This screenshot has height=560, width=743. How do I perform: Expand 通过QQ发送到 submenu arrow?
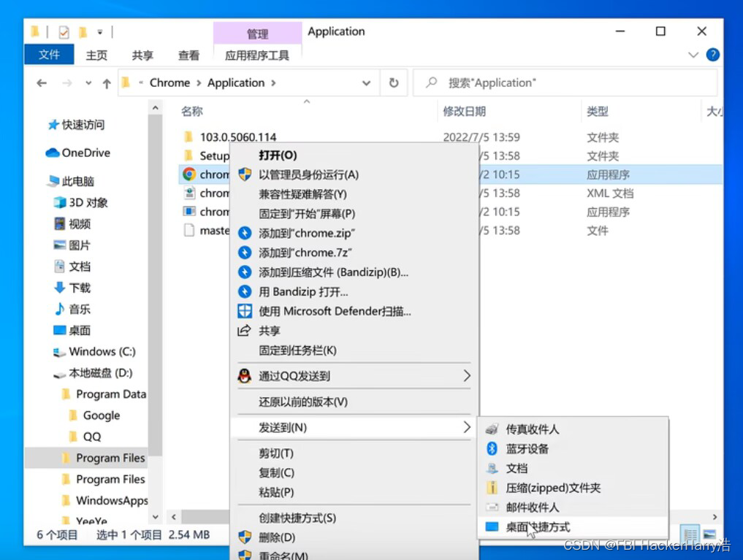pyautogui.click(x=467, y=376)
